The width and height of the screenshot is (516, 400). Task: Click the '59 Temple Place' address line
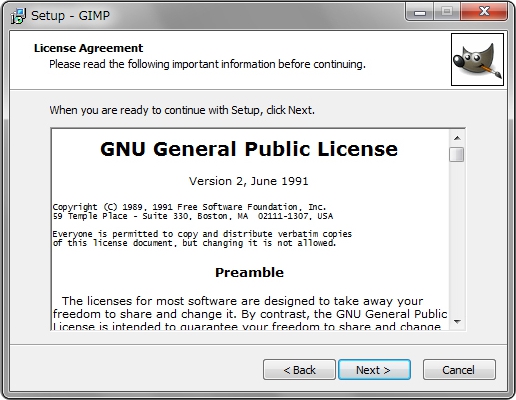pos(193,216)
